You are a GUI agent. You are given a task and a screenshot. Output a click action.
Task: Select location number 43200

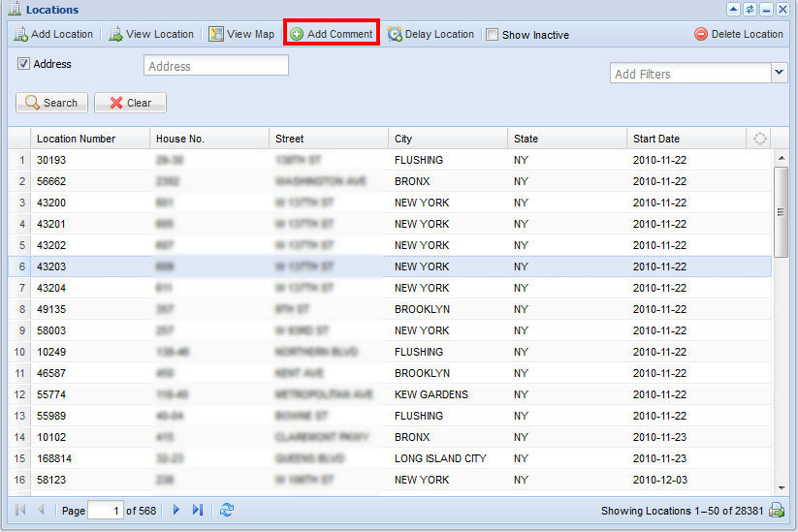51,203
